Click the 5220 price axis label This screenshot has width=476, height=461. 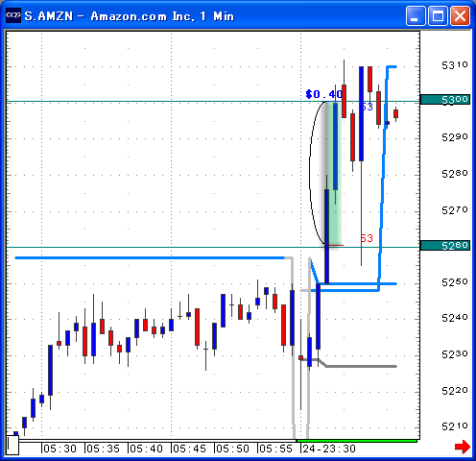click(x=455, y=391)
